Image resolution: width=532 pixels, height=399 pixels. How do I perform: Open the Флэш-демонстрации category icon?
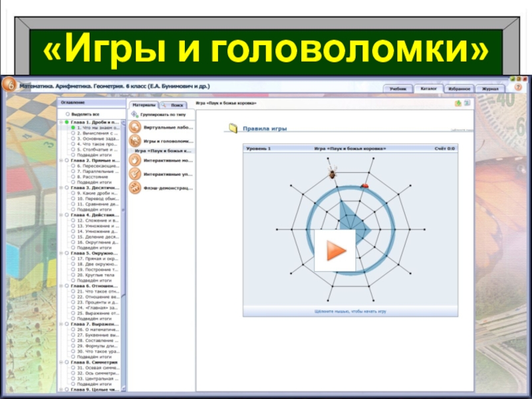(x=135, y=188)
